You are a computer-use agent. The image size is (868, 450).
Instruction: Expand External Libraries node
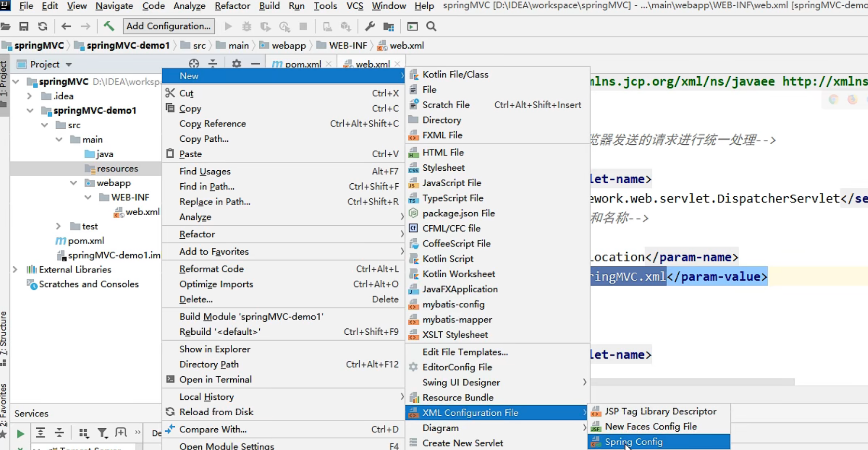[15, 270]
